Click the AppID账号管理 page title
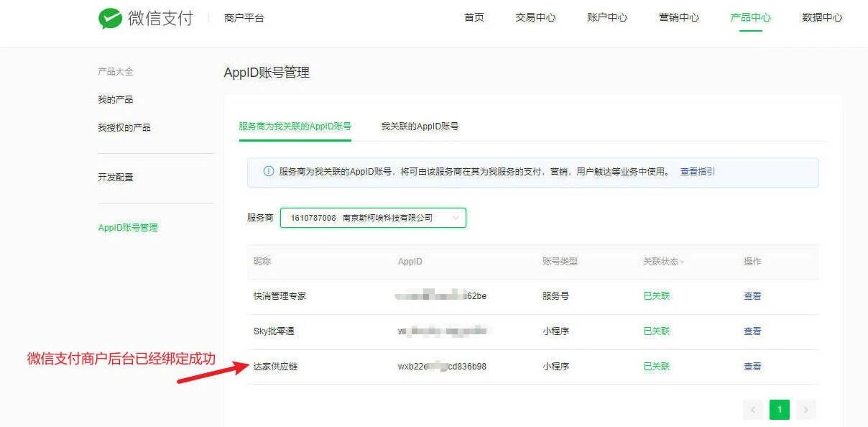This screenshot has height=427, width=868. coord(267,72)
